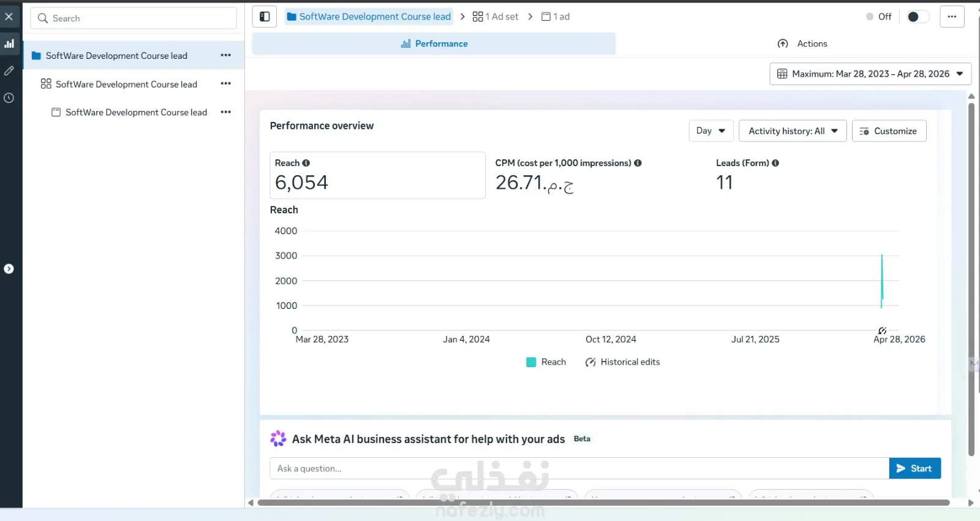Click the horizontal scrollbar at the bottom

point(603,503)
